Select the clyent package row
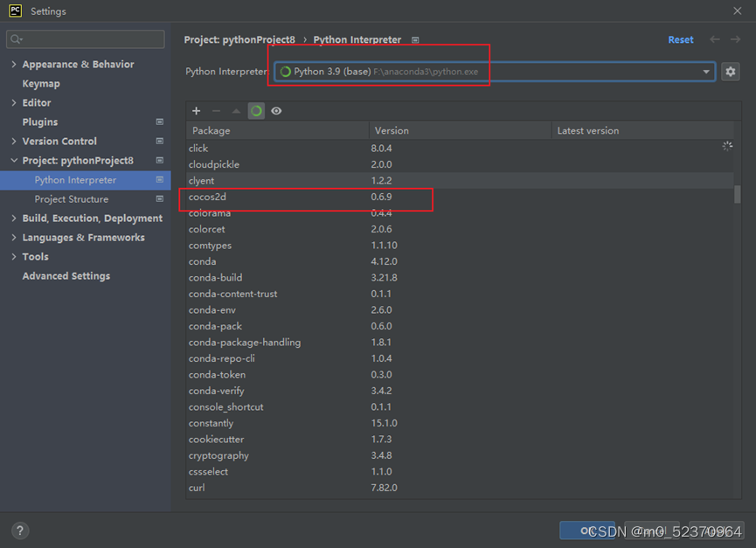The image size is (756, 548). (460, 180)
